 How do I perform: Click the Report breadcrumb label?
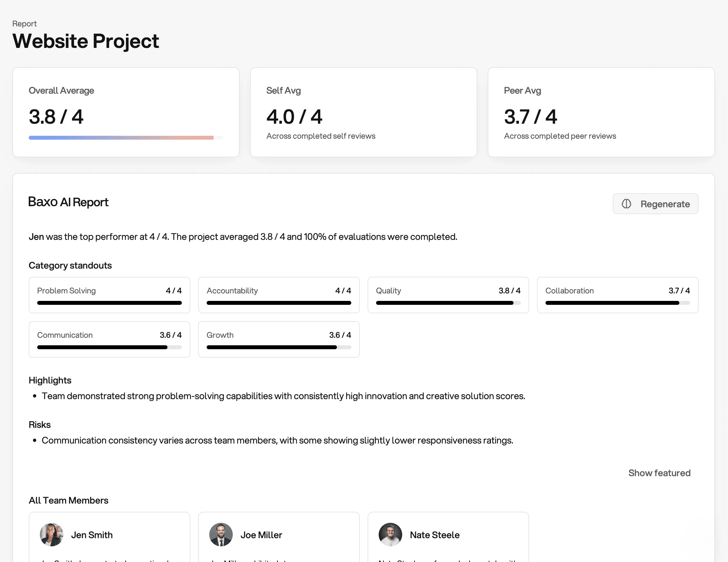[25, 23]
